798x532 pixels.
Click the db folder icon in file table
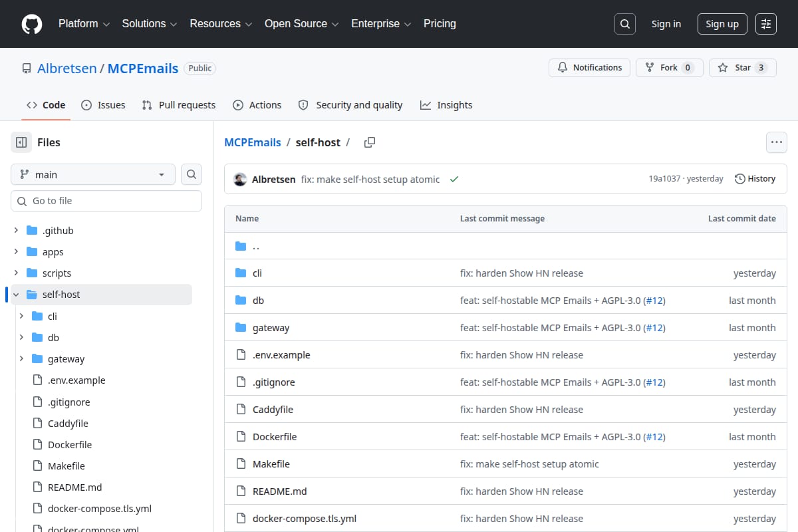click(241, 301)
